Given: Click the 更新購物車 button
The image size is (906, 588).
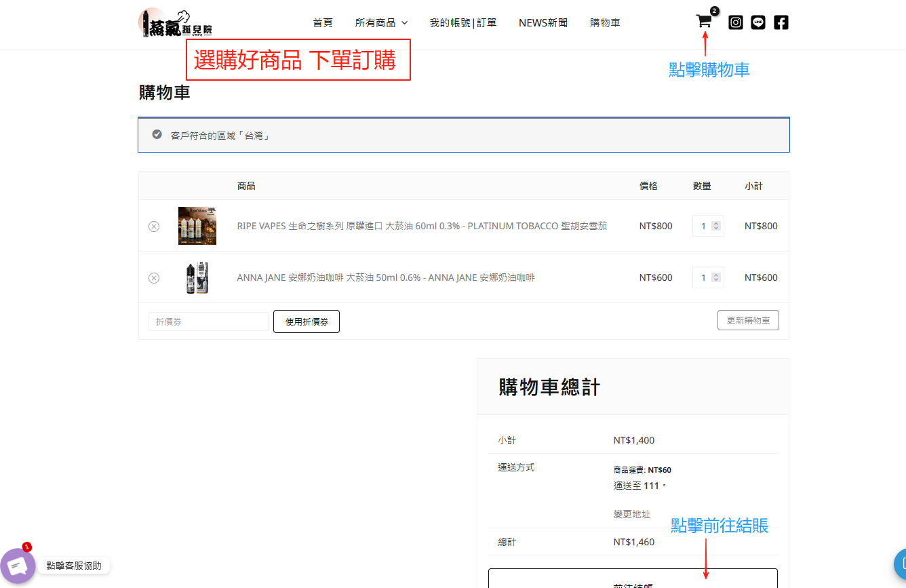Looking at the screenshot, I should point(748,321).
